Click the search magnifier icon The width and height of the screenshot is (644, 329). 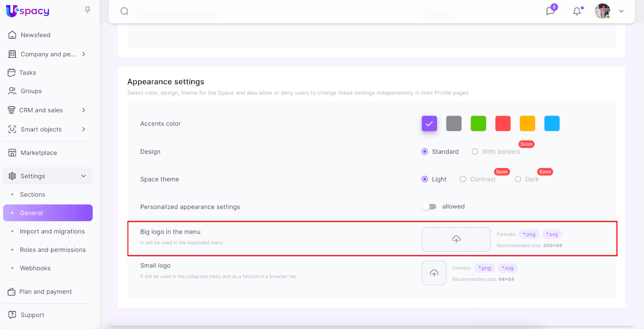pyautogui.click(x=124, y=11)
